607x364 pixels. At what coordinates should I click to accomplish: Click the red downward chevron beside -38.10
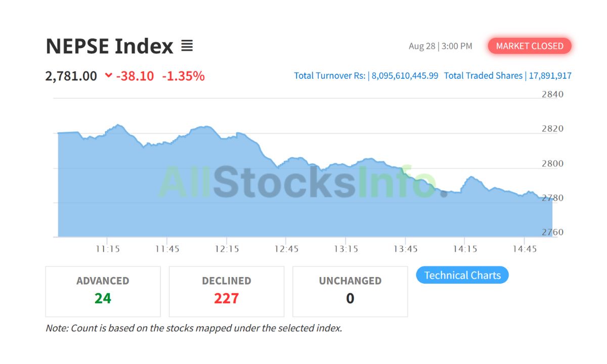pyautogui.click(x=108, y=75)
